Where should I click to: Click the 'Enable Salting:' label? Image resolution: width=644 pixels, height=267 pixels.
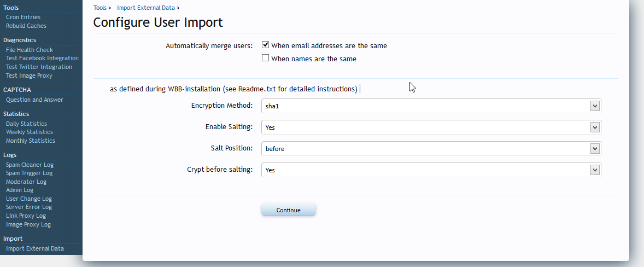pyautogui.click(x=229, y=127)
